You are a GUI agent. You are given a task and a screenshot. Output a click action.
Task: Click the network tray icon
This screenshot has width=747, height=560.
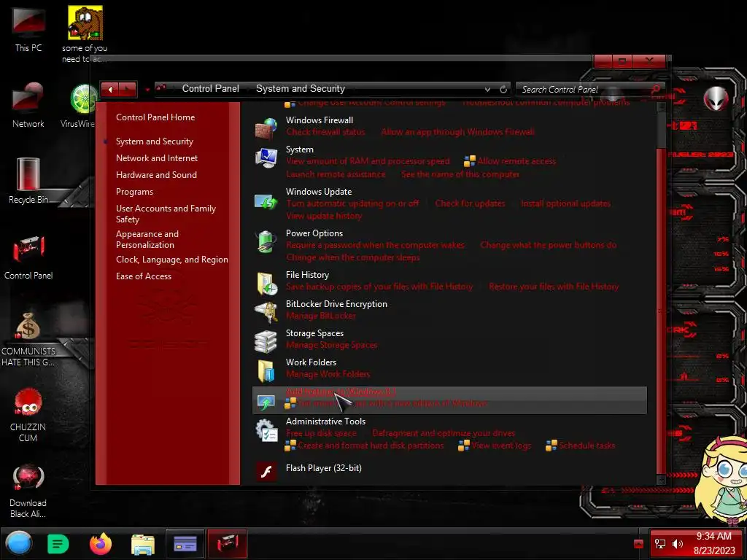660,544
